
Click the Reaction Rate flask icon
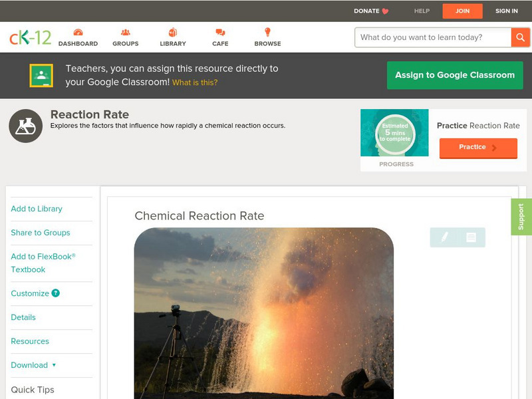tap(26, 126)
